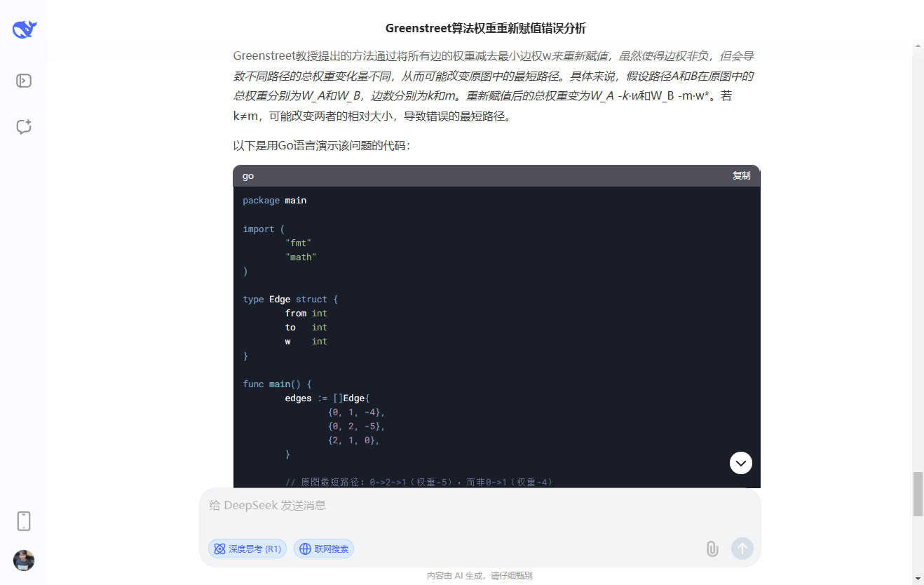The image size is (924, 585).
Task: Copy the Go code via 复制 button
Action: 742,175
